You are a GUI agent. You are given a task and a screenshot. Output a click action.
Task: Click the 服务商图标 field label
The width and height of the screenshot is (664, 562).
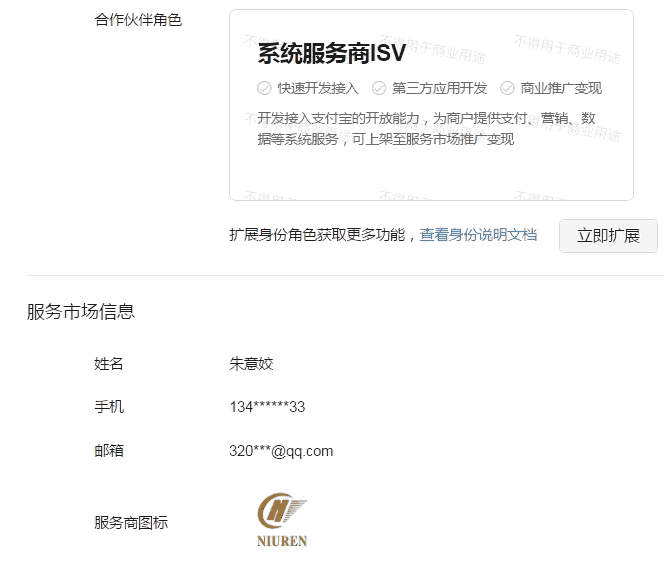pyautogui.click(x=131, y=522)
